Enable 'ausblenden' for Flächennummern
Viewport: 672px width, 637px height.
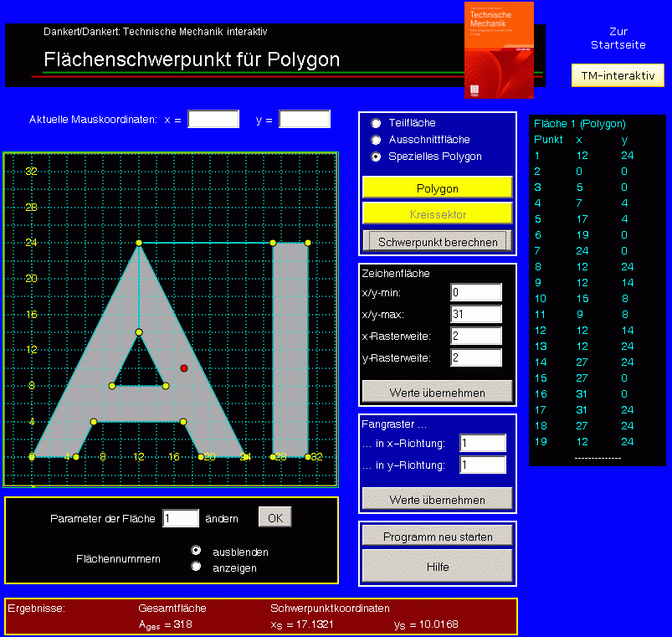[x=197, y=551]
